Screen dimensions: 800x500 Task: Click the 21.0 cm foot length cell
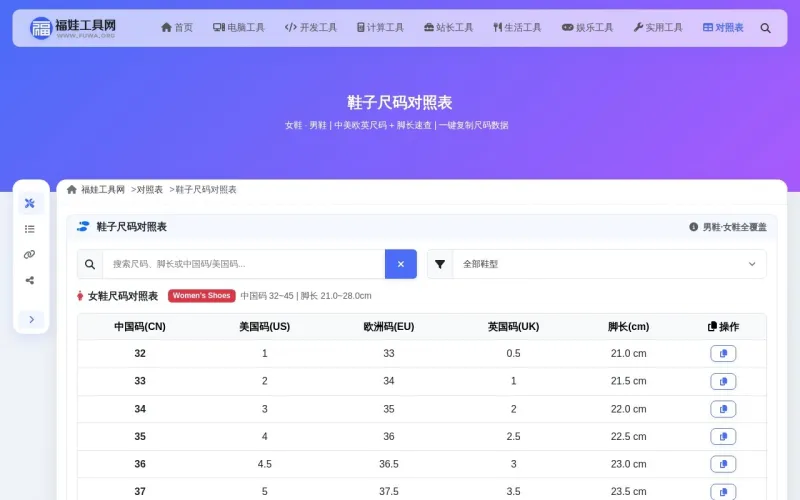coord(629,354)
